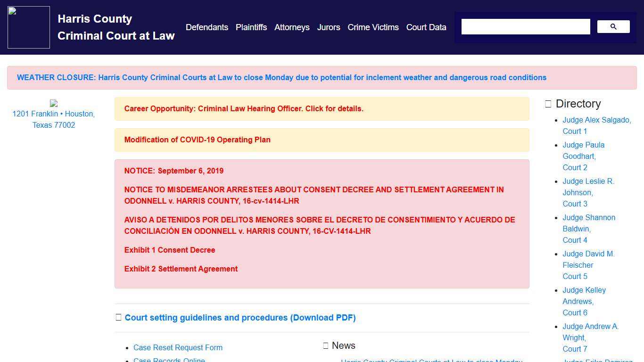Open the Jurors menu item
The width and height of the screenshot is (644, 362).
(329, 27)
